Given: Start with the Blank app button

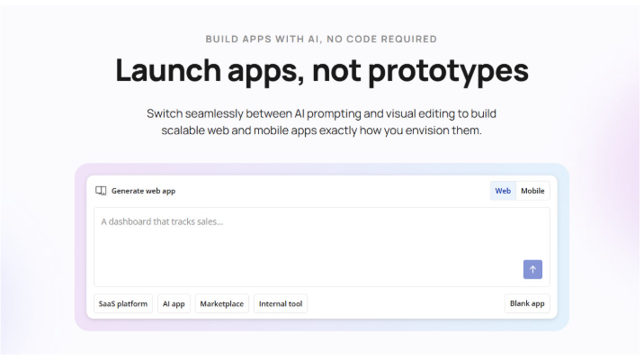Looking at the screenshot, I should [x=527, y=303].
